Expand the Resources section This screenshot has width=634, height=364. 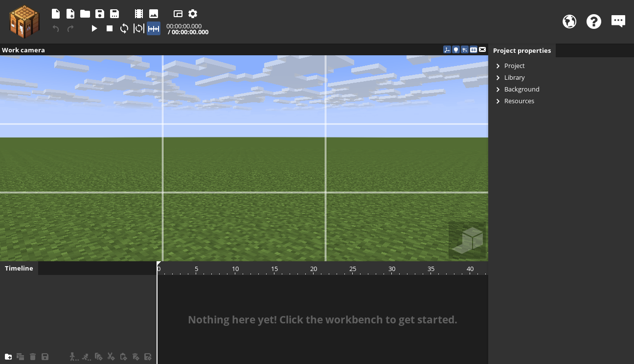(x=498, y=101)
